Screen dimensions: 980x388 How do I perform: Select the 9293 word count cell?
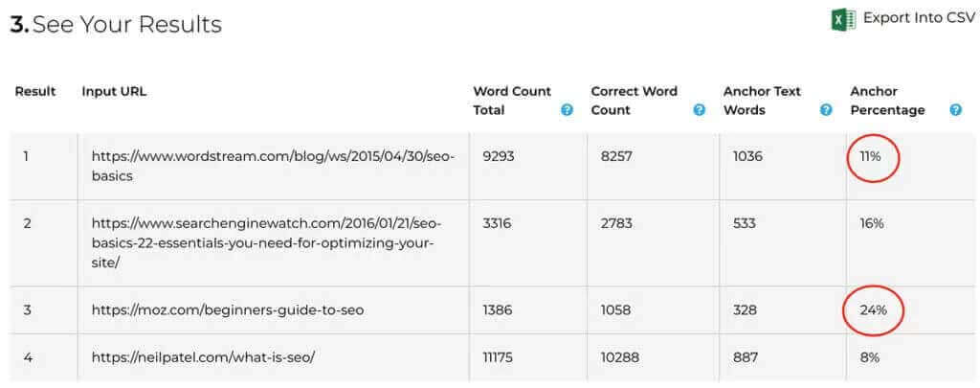pos(498,156)
